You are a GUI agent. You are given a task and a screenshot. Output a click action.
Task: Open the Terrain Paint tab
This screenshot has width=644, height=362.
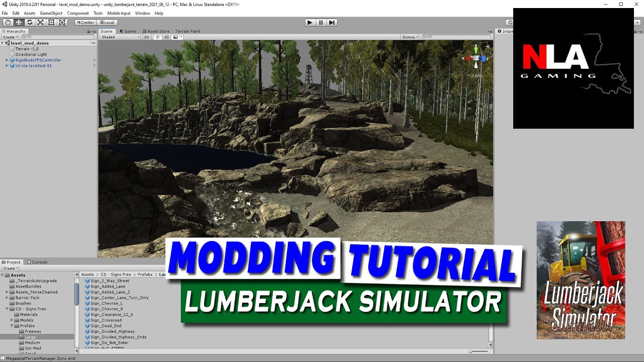point(188,31)
